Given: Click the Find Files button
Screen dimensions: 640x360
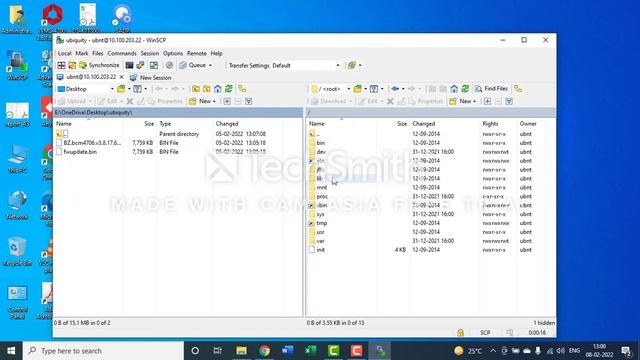Looking at the screenshot, I should pos(491,89).
